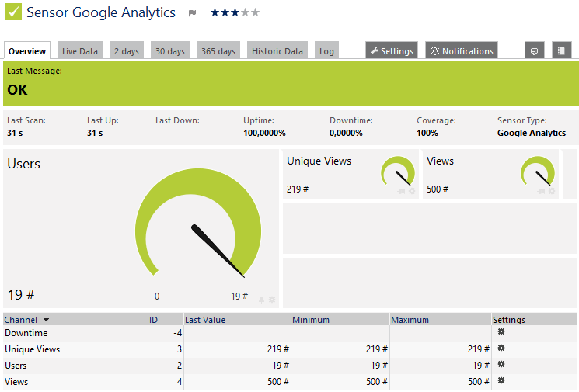
Task: Open Unique Views gauge gear settings
Action: pos(412,191)
